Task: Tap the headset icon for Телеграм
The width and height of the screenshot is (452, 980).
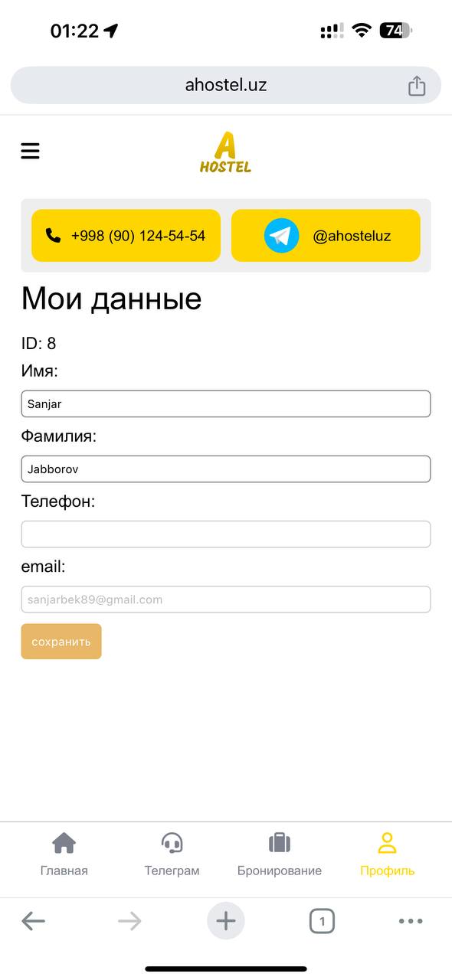Action: tap(172, 843)
